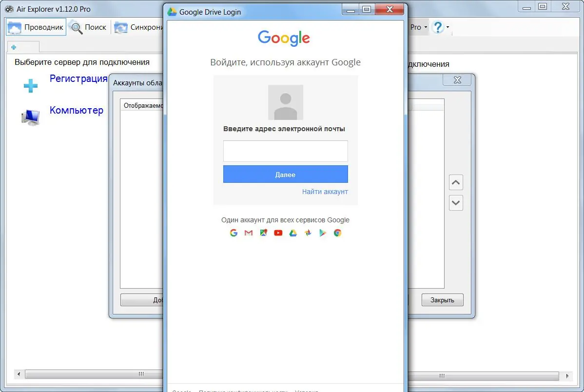Click the blue question mark help icon
The width and height of the screenshot is (584, 392).
click(x=438, y=27)
